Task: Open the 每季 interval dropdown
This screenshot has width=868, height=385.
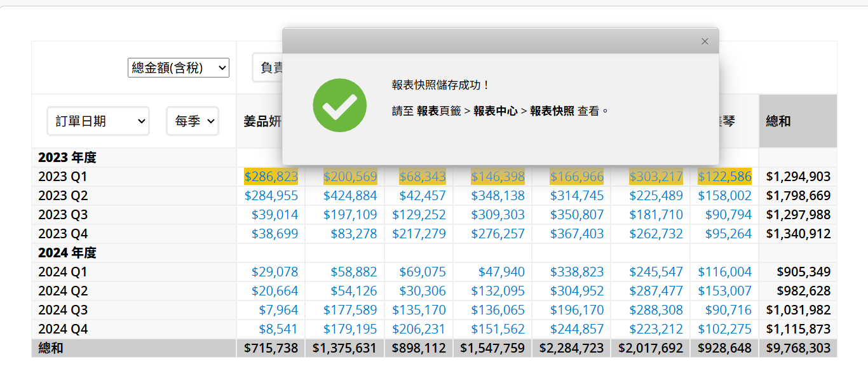Action: (193, 121)
